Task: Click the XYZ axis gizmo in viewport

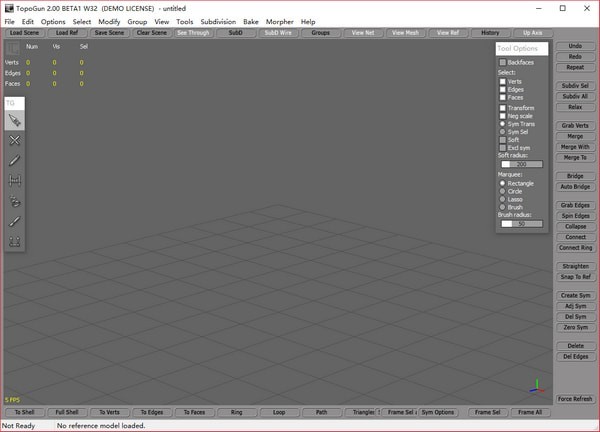Action: coord(537,384)
